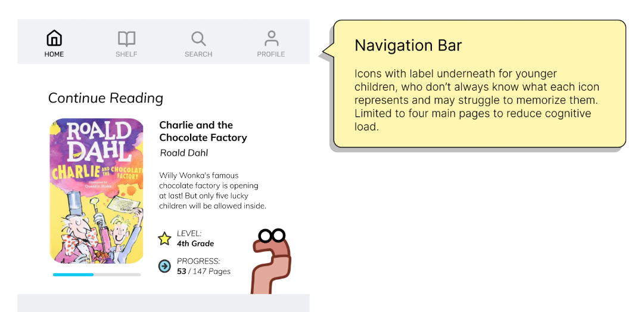Click the reading progress bar under cover
The height and width of the screenshot is (312, 644).
97,274
